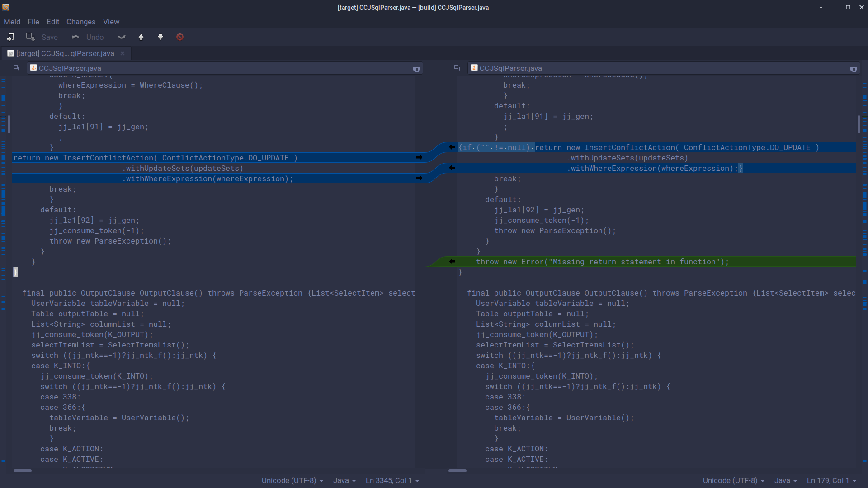Screen dimensions: 868x488
Task: Open left pane Unicode (UTF-8) encoding dropdown
Action: click(x=292, y=480)
